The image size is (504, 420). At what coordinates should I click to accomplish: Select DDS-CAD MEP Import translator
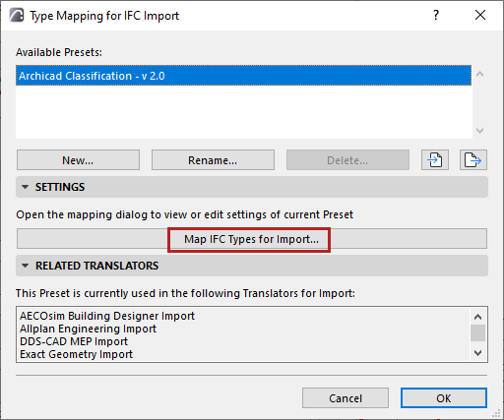(74, 341)
